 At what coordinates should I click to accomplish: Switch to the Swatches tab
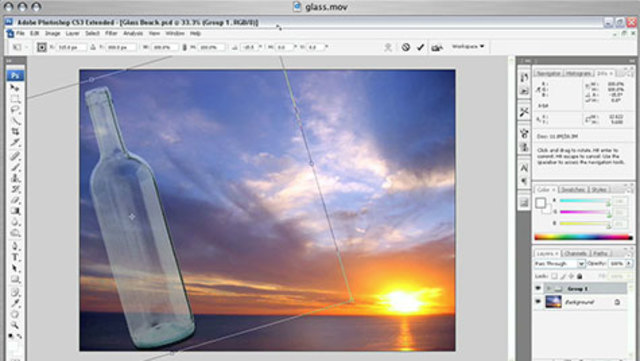572,190
